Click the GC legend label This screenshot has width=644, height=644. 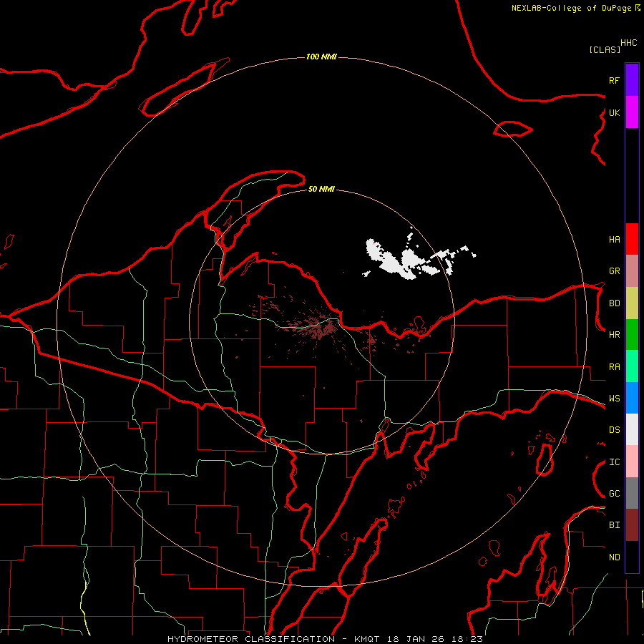[x=615, y=494]
